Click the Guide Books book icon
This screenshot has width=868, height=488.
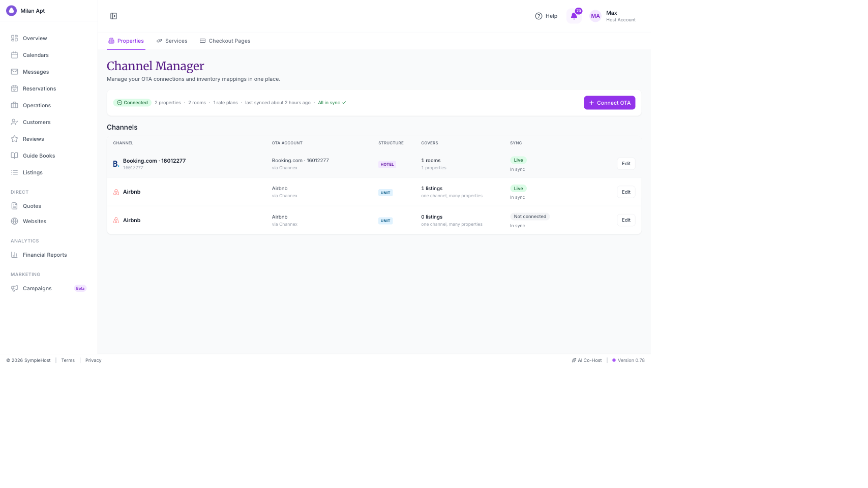point(14,156)
